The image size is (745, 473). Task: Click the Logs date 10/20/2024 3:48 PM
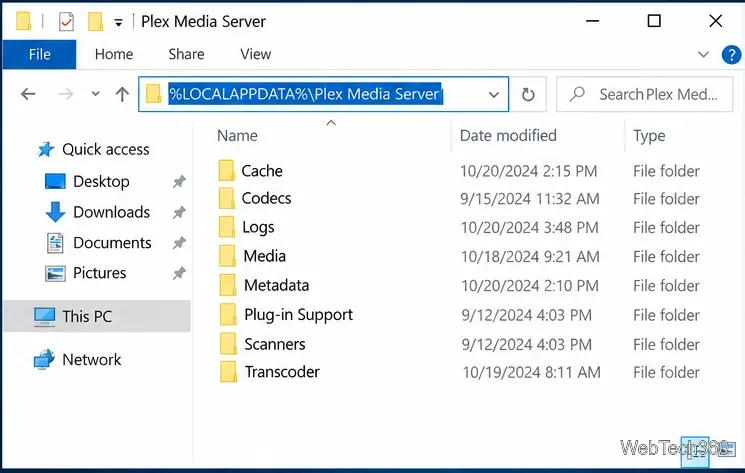pyautogui.click(x=529, y=228)
